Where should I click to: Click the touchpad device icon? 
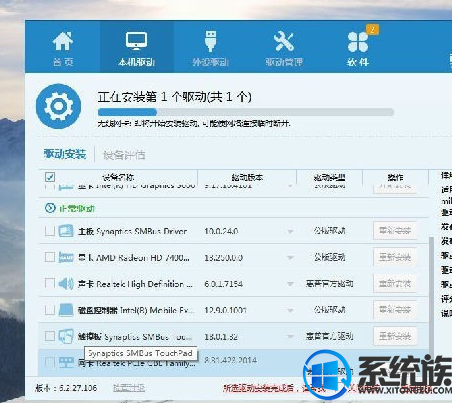66,336
